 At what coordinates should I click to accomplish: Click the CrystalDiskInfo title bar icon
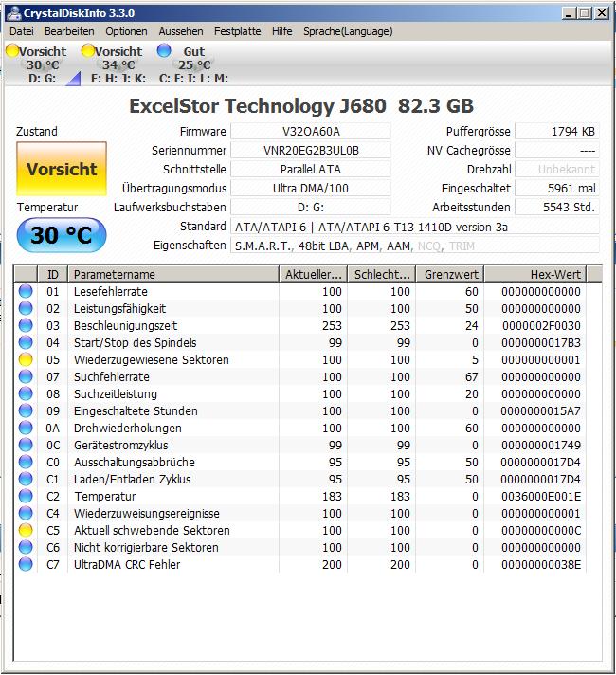coord(14,13)
